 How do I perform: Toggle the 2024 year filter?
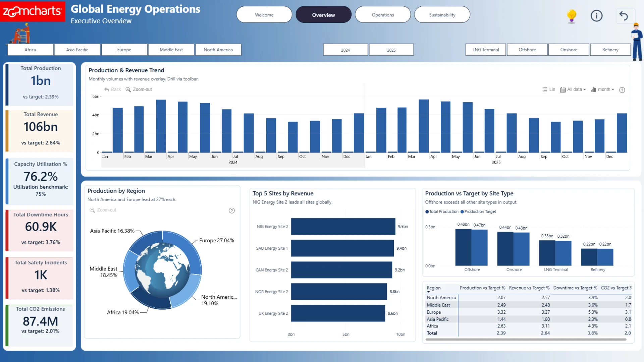coord(345,50)
